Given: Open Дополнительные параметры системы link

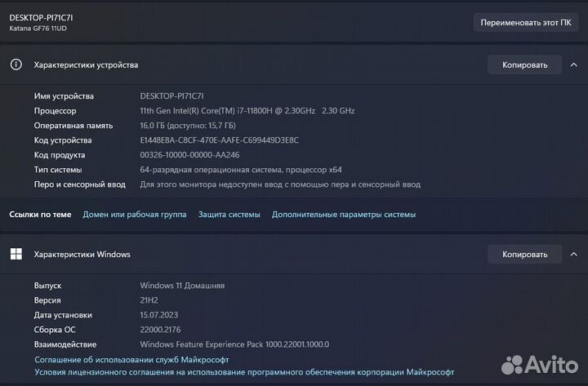Looking at the screenshot, I should coord(344,215).
